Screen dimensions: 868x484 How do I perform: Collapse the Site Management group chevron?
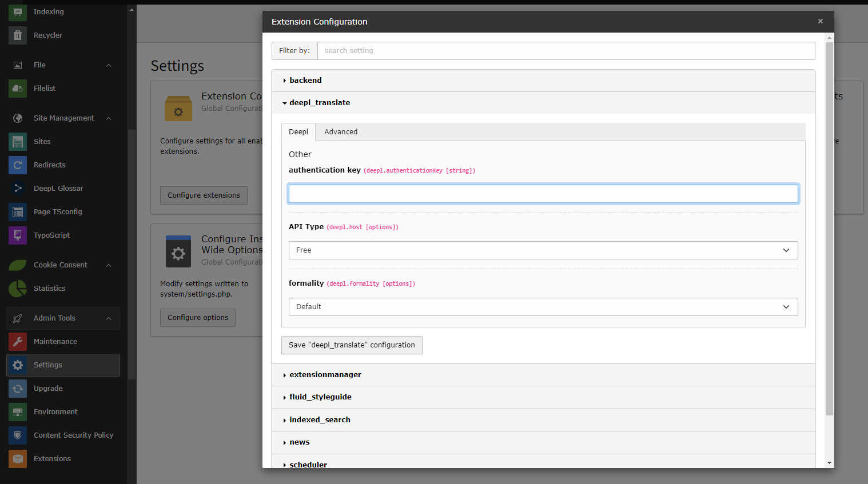(x=109, y=118)
